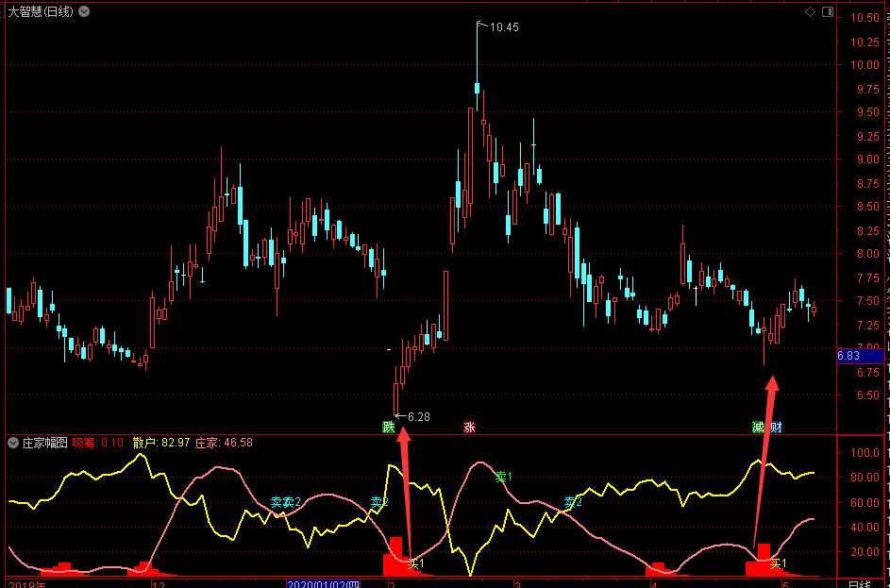Click the blue 财 event badge
This screenshot has height=588, width=890.
(x=776, y=428)
